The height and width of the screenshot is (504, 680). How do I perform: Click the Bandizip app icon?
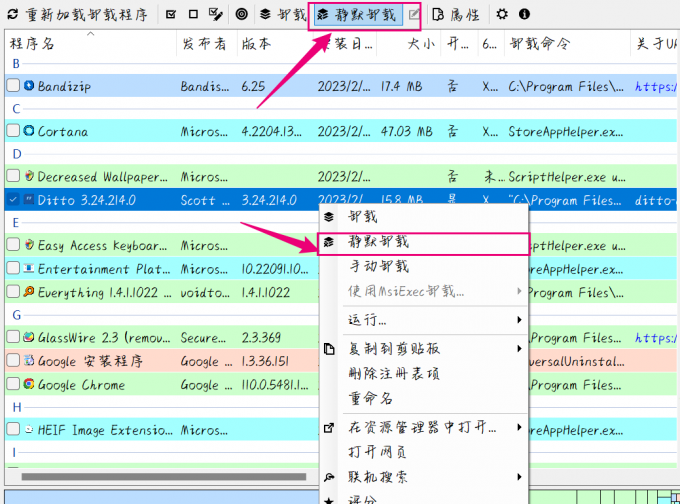point(29,85)
